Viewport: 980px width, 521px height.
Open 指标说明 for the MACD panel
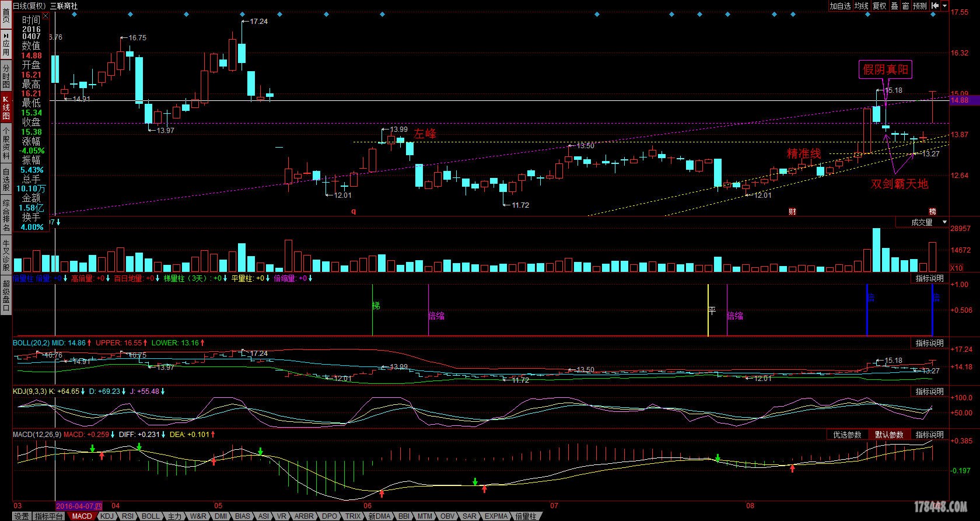[929, 435]
